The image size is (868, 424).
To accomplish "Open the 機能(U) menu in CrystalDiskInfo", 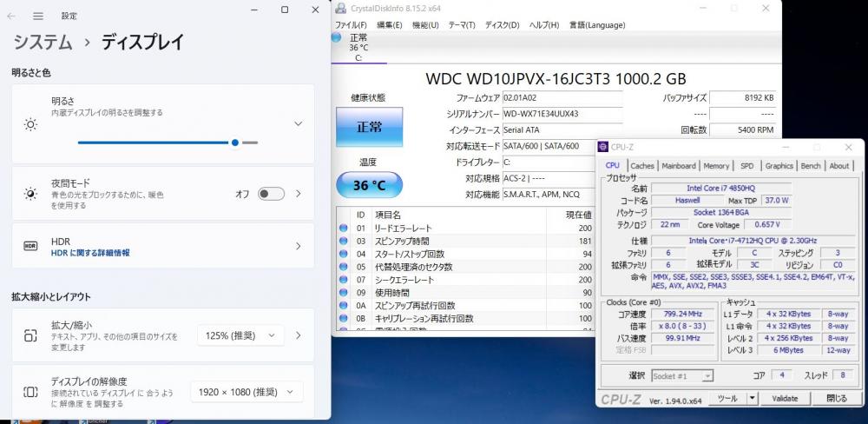I will (425, 25).
